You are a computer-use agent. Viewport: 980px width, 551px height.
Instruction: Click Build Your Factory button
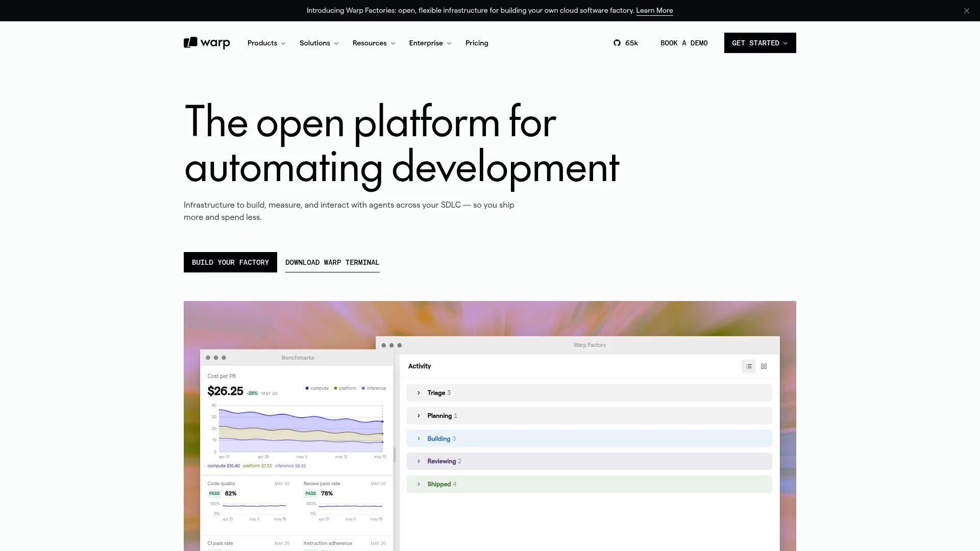230,262
